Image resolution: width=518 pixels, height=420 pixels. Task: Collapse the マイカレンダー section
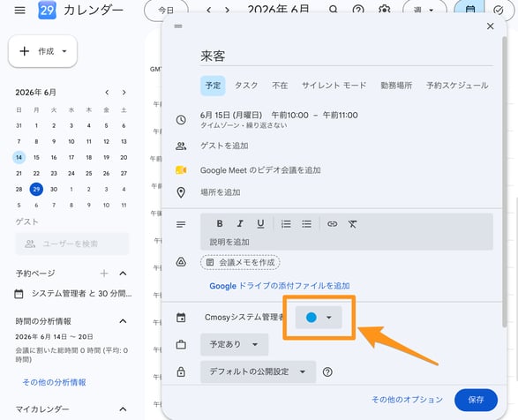123,409
